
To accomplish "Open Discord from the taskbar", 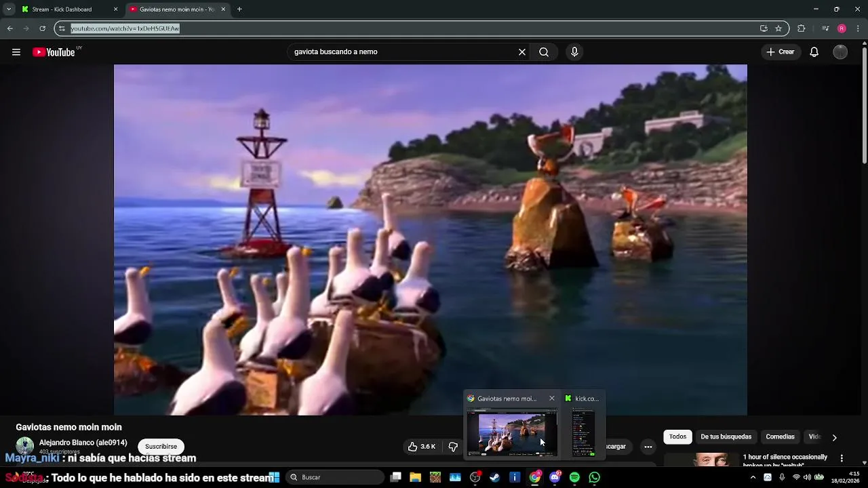I will point(555,477).
